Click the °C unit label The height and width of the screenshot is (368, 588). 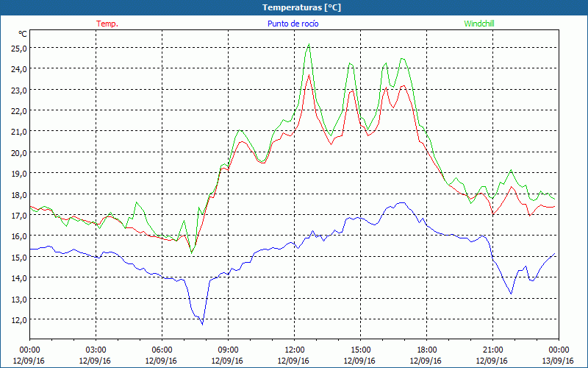click(23, 34)
